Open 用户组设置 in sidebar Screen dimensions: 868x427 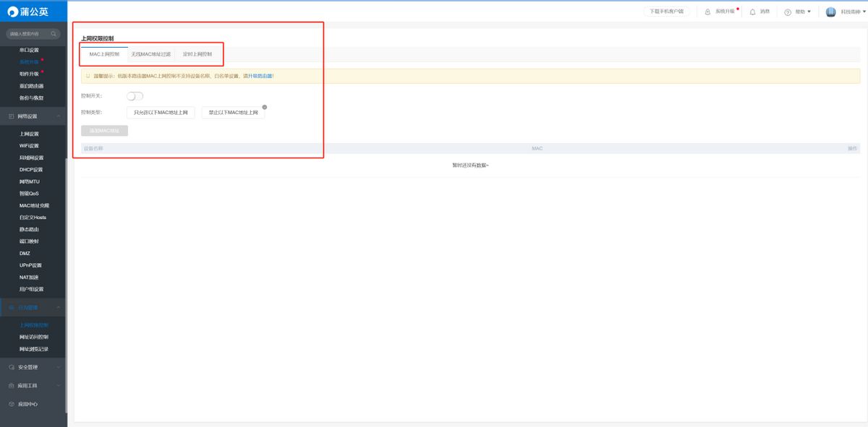click(x=32, y=289)
